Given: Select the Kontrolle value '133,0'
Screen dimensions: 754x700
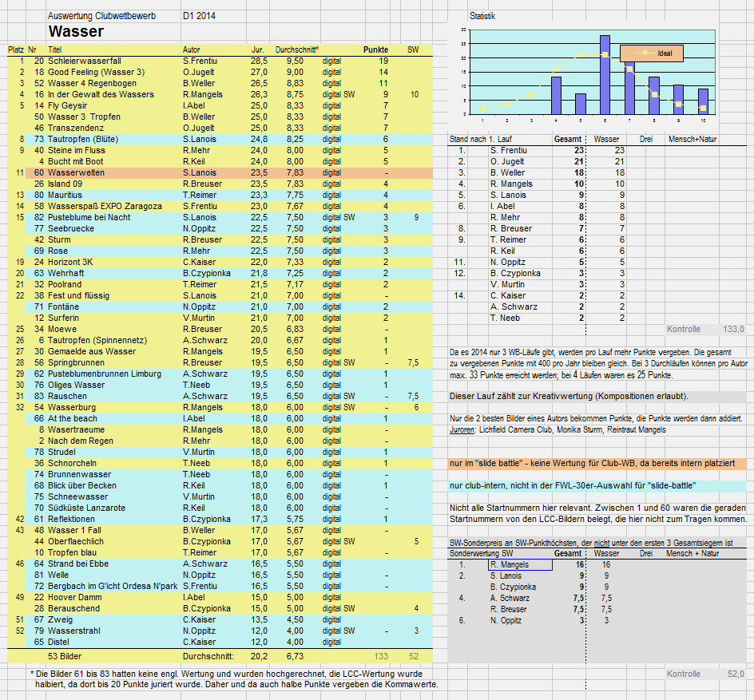Looking at the screenshot, I should click(733, 329).
